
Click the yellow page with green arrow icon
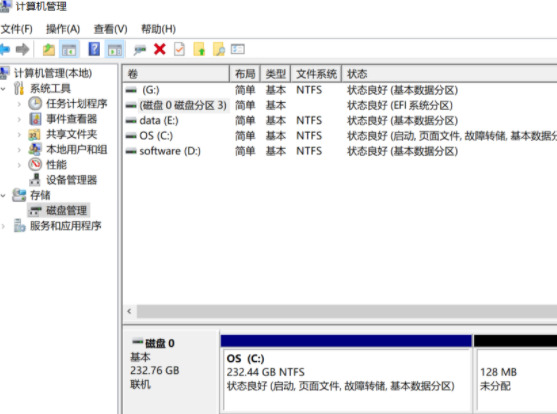coord(199,49)
